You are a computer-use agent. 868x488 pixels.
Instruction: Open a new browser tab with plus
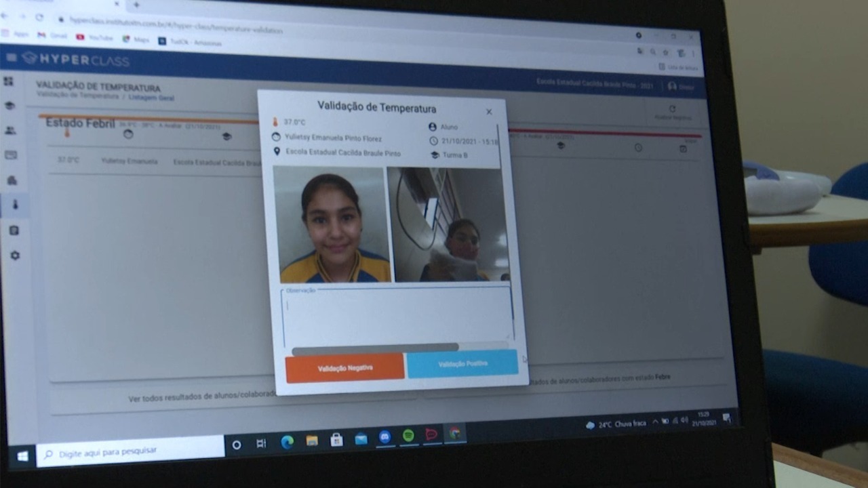[x=136, y=5]
